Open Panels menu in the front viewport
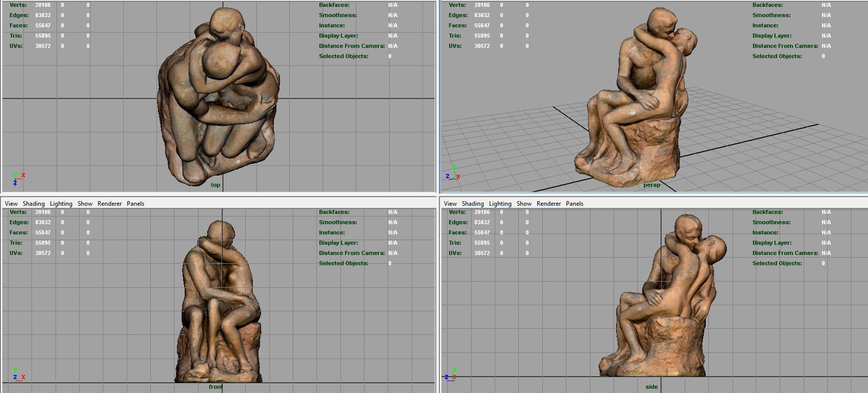 click(136, 204)
